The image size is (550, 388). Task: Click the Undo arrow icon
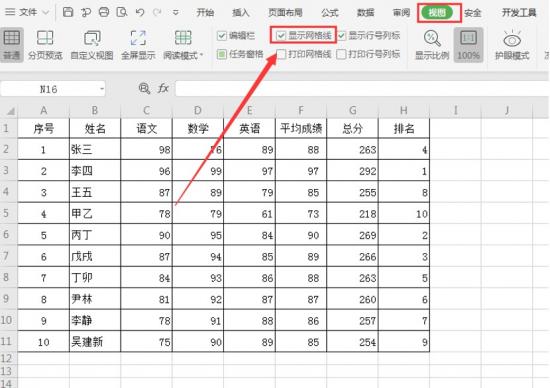click(140, 13)
